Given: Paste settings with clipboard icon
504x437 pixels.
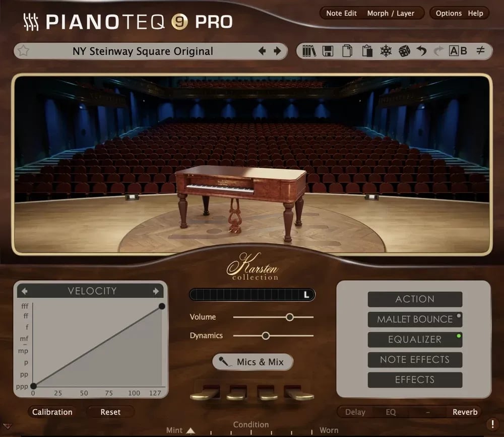Looking at the screenshot, I should click(x=367, y=51).
